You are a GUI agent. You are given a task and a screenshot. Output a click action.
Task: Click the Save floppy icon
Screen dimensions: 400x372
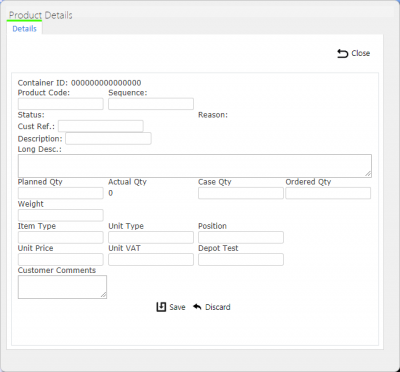click(x=161, y=307)
